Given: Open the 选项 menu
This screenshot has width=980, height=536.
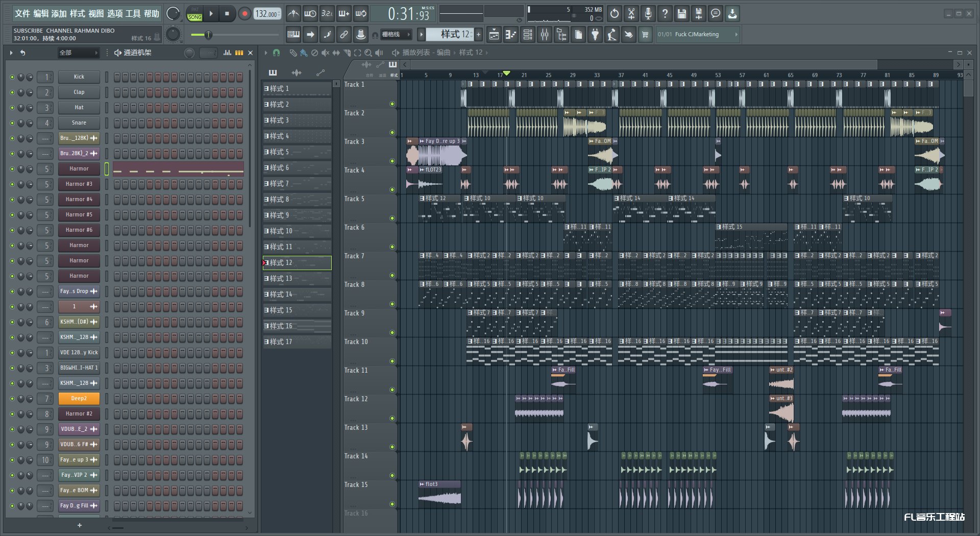Looking at the screenshot, I should click(114, 14).
